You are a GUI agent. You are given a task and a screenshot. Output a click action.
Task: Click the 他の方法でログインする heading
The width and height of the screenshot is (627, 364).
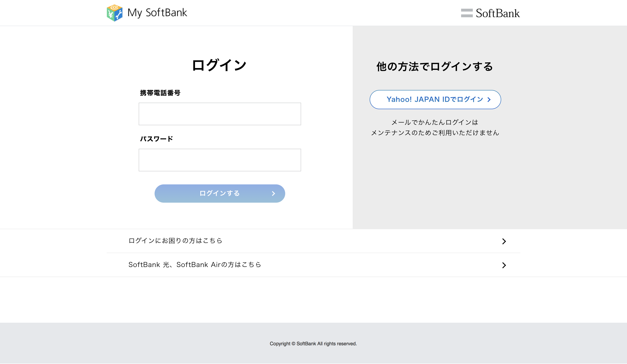tap(434, 67)
